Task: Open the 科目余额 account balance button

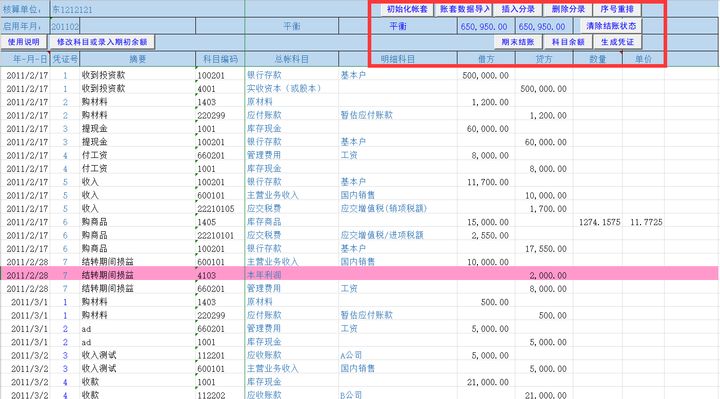Action: click(568, 42)
